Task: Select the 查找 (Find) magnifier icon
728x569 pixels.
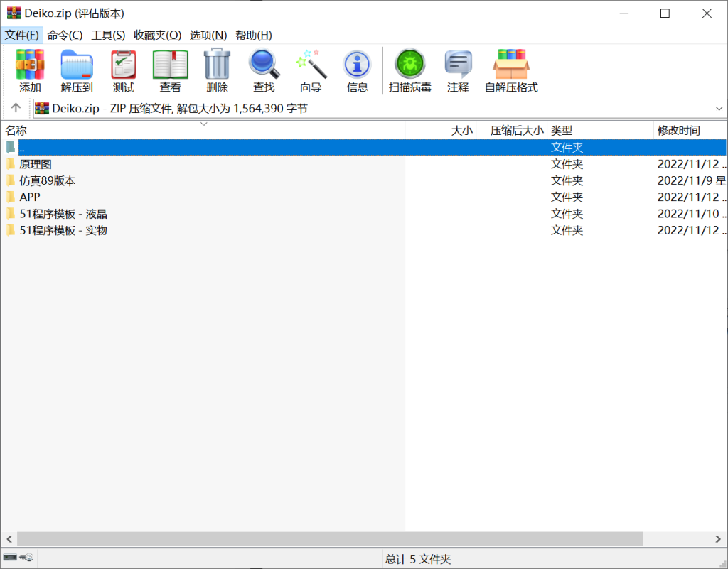Action: pos(264,67)
